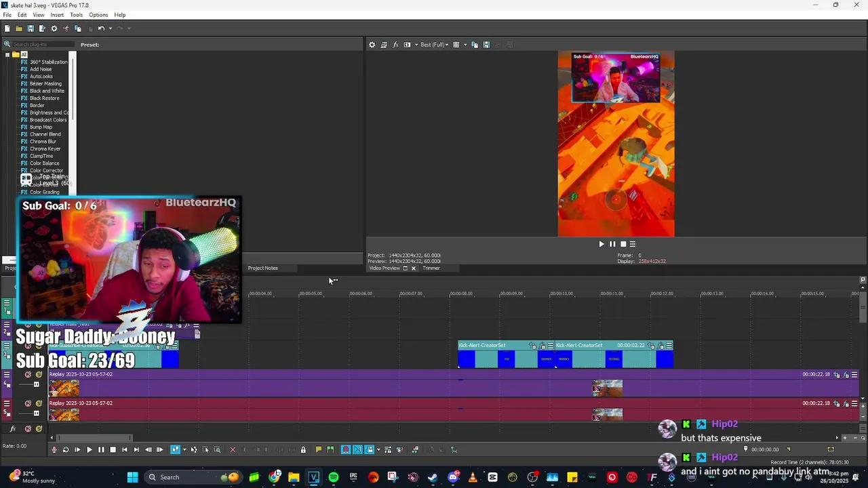Select the Selection Edit tool
Image resolution: width=868 pixels, height=488 pixels.
click(205, 449)
